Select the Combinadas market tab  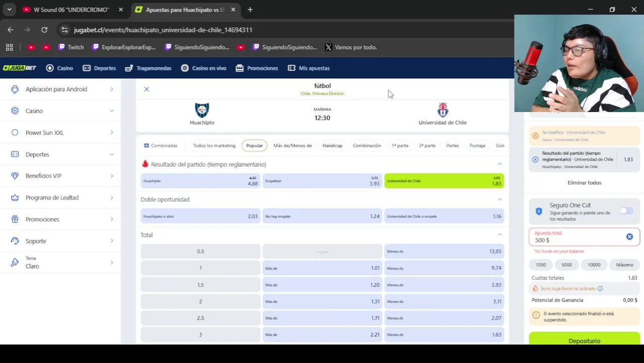tap(161, 146)
